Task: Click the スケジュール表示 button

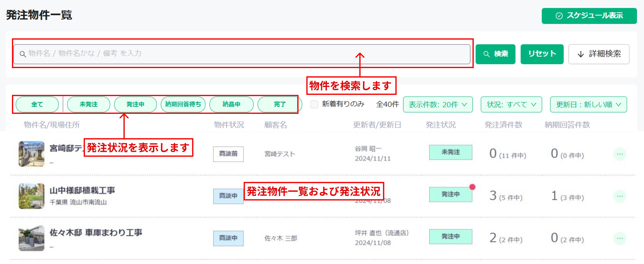Action: pyautogui.click(x=589, y=16)
